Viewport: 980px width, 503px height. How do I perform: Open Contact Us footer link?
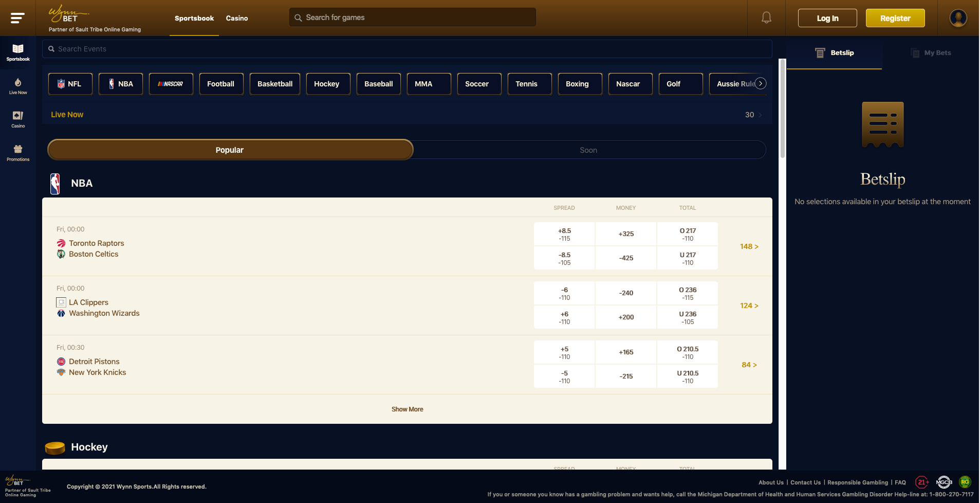pos(805,482)
